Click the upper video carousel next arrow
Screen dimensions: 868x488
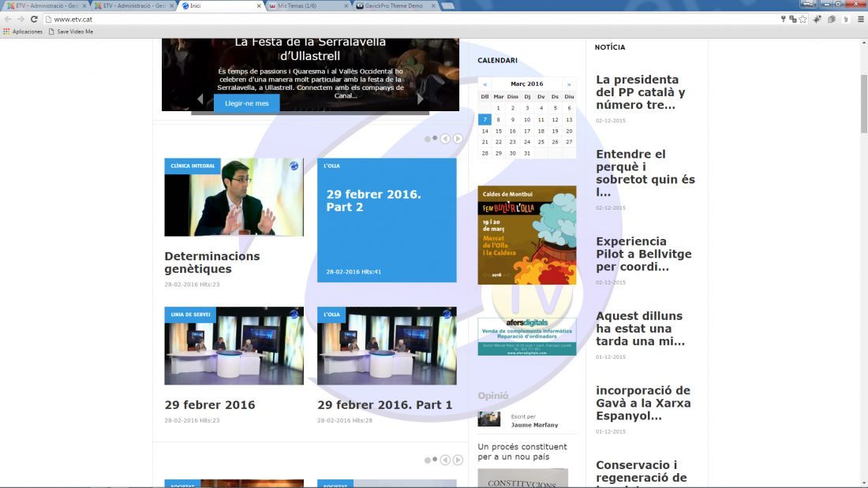click(x=458, y=138)
